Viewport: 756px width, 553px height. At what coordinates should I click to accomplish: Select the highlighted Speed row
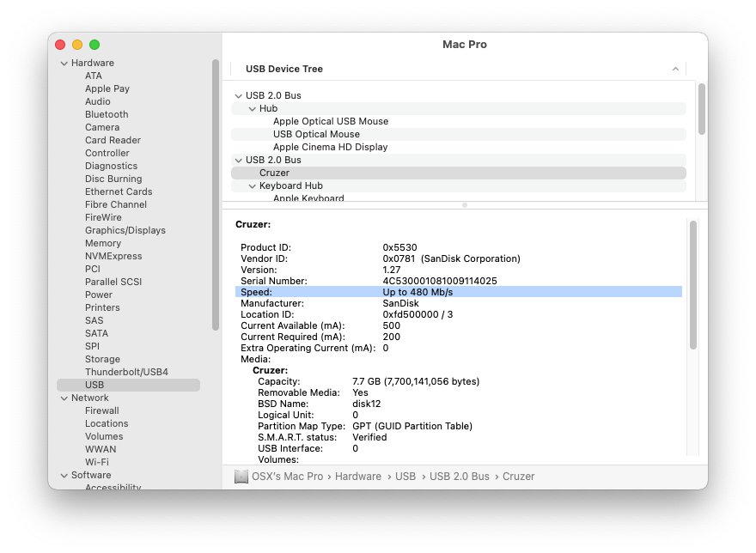pyautogui.click(x=459, y=292)
